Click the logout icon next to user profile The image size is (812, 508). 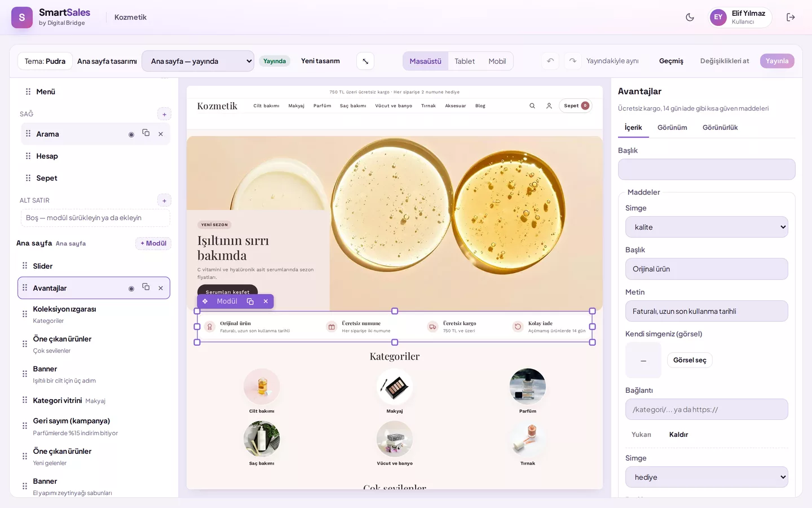791,17
